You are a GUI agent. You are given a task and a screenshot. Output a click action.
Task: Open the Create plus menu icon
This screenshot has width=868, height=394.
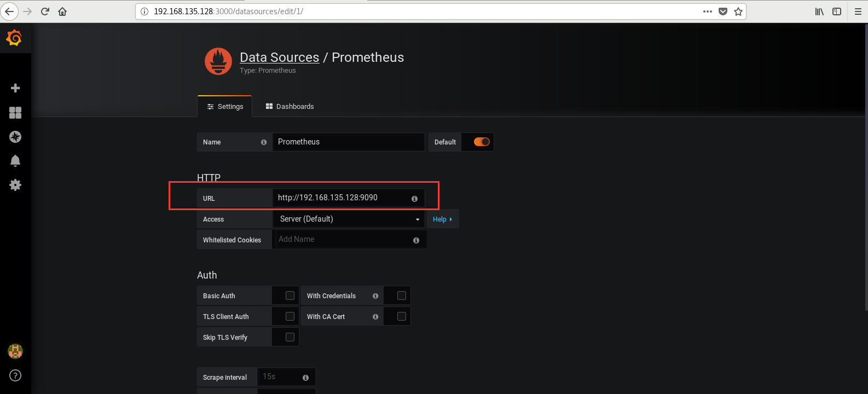pyautogui.click(x=15, y=88)
